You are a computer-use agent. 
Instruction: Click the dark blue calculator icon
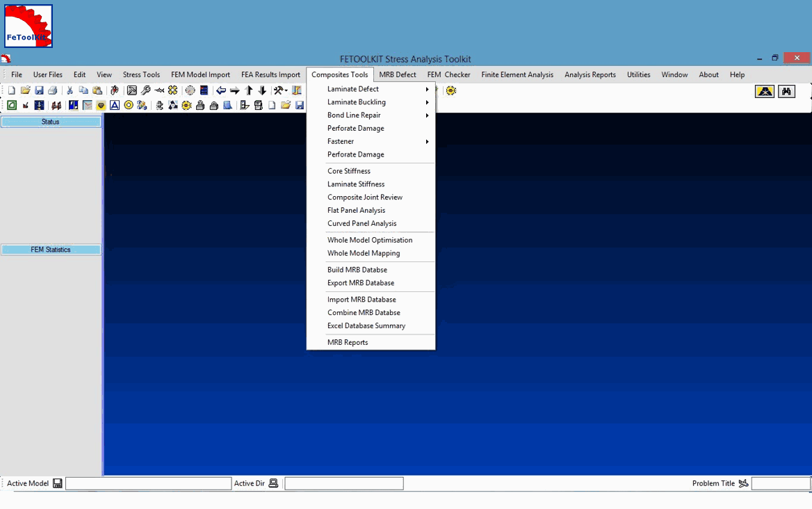[204, 90]
